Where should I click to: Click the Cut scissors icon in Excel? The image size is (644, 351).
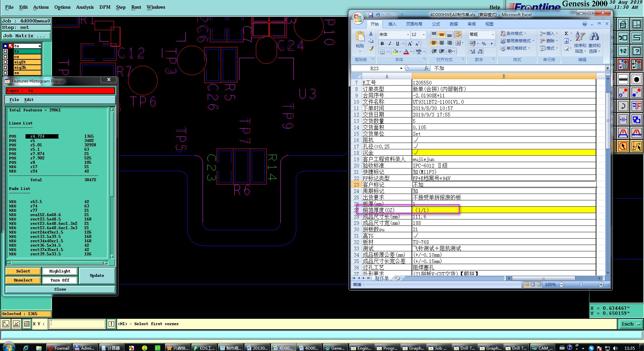[x=371, y=34]
